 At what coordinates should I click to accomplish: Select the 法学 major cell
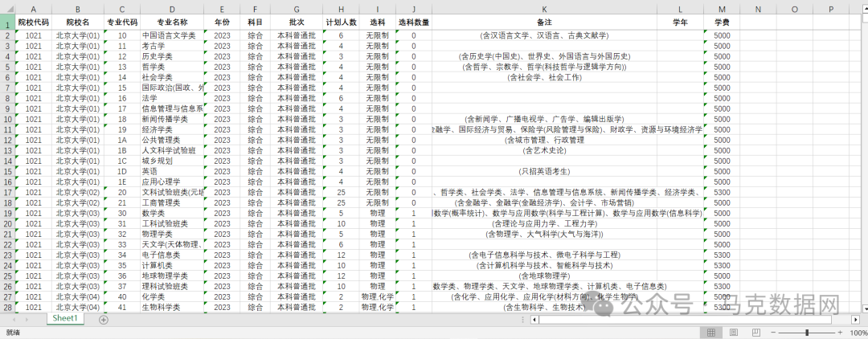pos(172,98)
